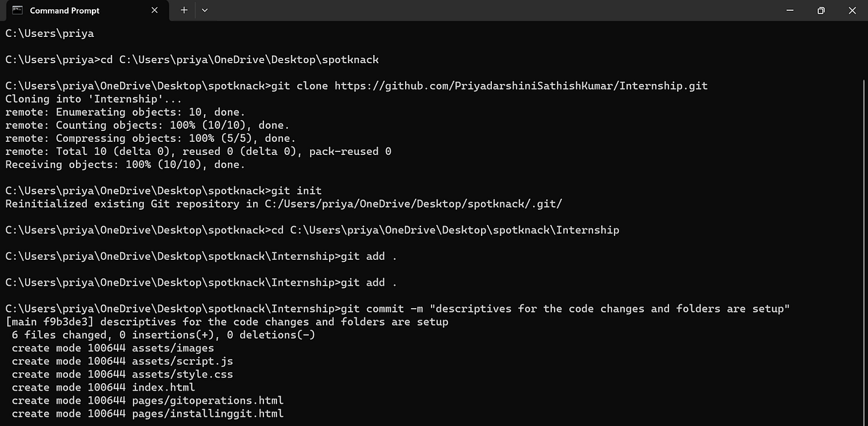Close the Command Prompt tab

point(154,10)
